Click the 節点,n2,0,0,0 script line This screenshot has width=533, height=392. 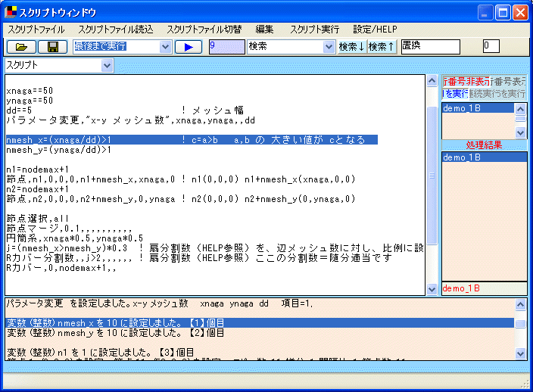pos(180,199)
